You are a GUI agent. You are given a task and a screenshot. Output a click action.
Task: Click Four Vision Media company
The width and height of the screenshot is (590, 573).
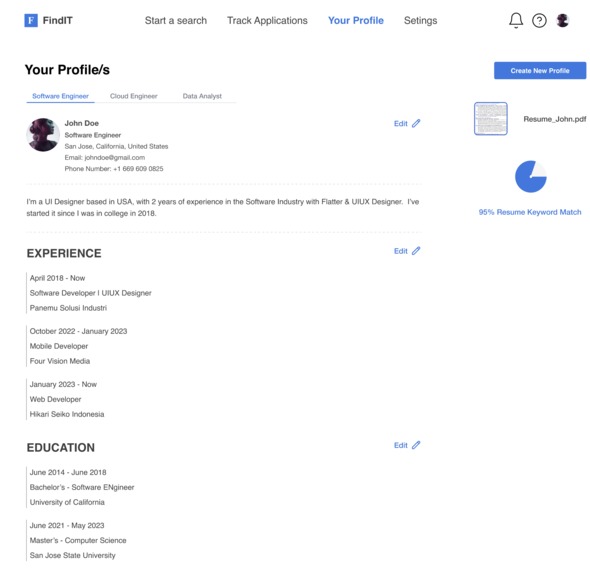(60, 361)
